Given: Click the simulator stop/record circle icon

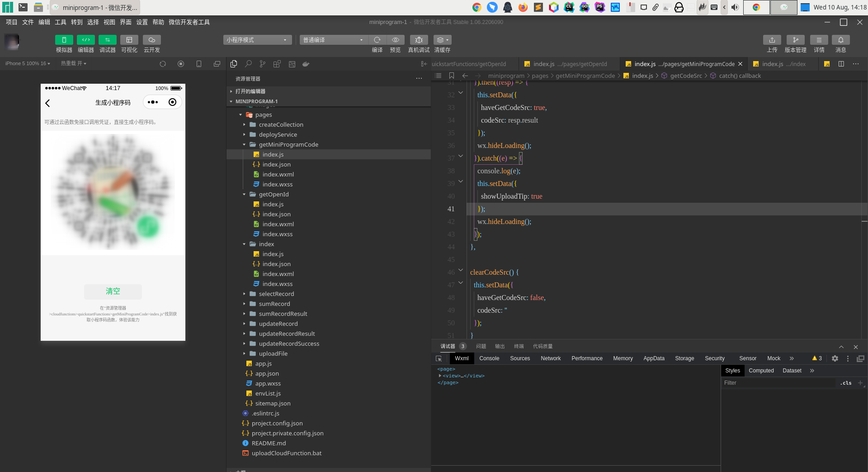Looking at the screenshot, I should coord(181,64).
